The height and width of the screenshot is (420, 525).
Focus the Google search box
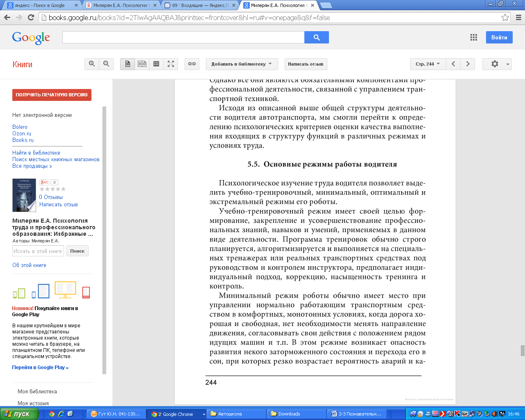click(x=183, y=37)
